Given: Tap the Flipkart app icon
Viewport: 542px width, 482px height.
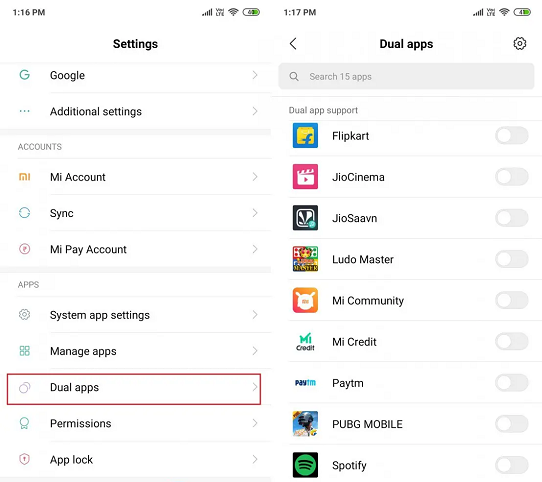Looking at the screenshot, I should [305, 136].
